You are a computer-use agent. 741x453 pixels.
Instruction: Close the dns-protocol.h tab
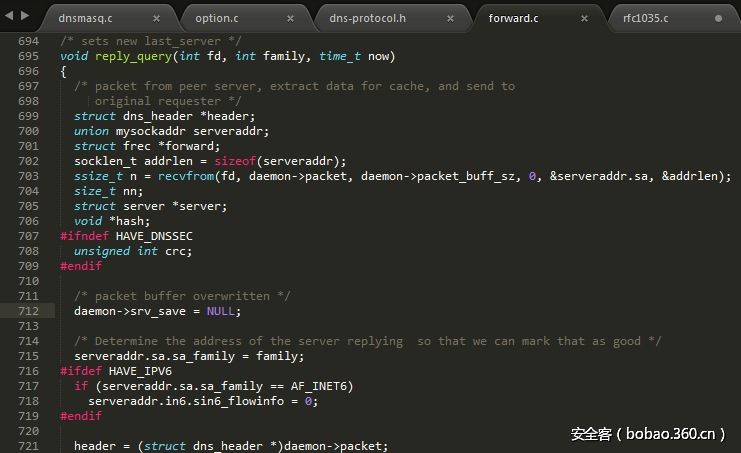tap(448, 18)
